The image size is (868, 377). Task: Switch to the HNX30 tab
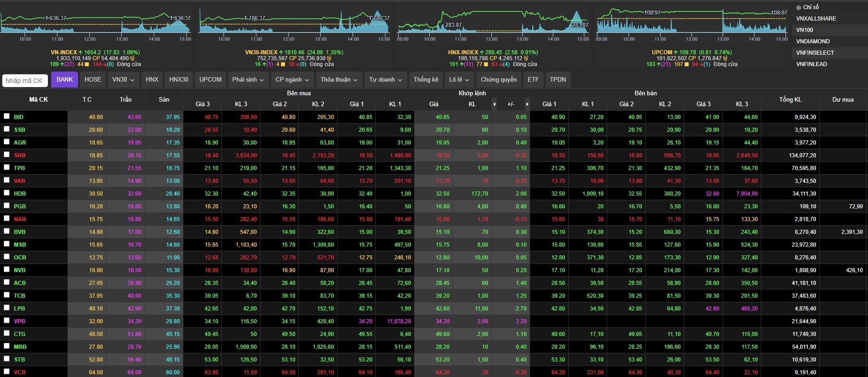coord(179,79)
